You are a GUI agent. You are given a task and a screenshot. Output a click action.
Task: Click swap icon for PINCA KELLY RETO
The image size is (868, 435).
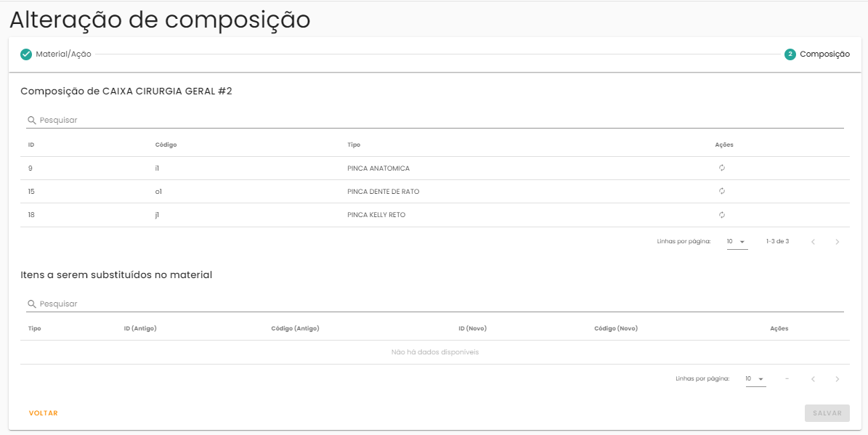pos(722,215)
